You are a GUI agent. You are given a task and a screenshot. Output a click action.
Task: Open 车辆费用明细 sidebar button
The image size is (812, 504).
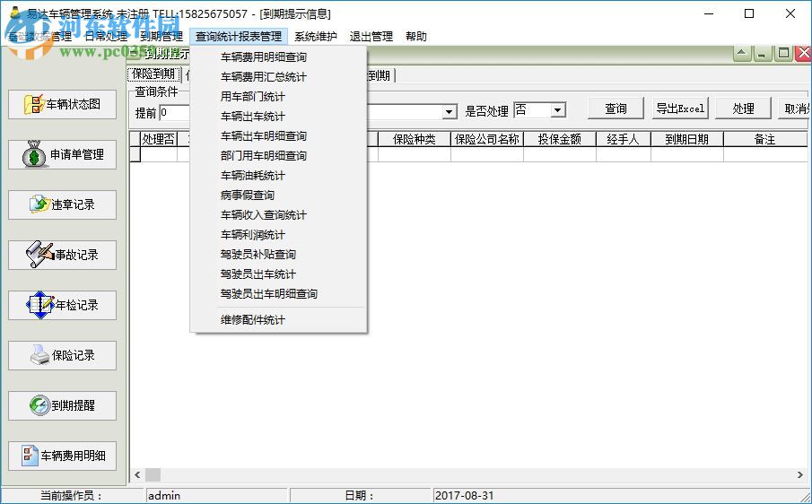tap(62, 456)
